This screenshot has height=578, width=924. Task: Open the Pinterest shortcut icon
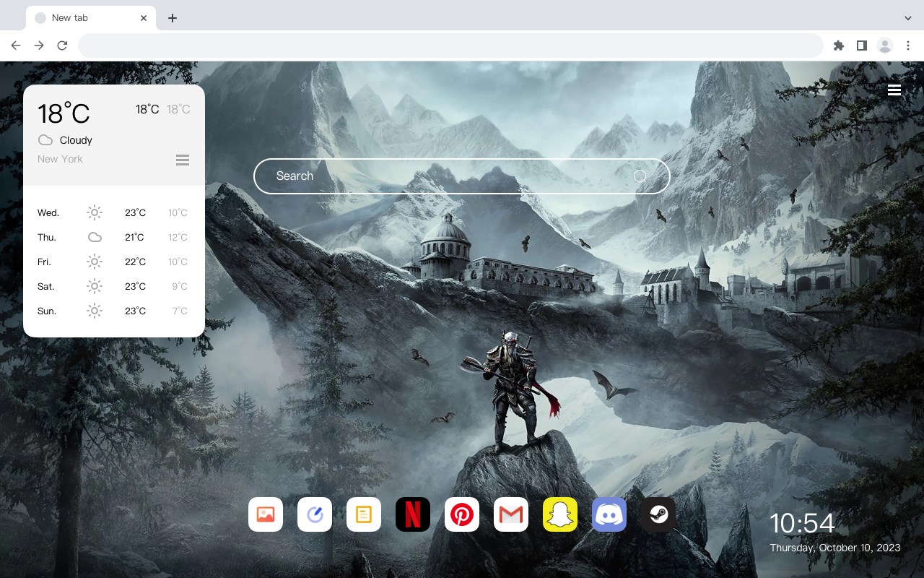(462, 514)
